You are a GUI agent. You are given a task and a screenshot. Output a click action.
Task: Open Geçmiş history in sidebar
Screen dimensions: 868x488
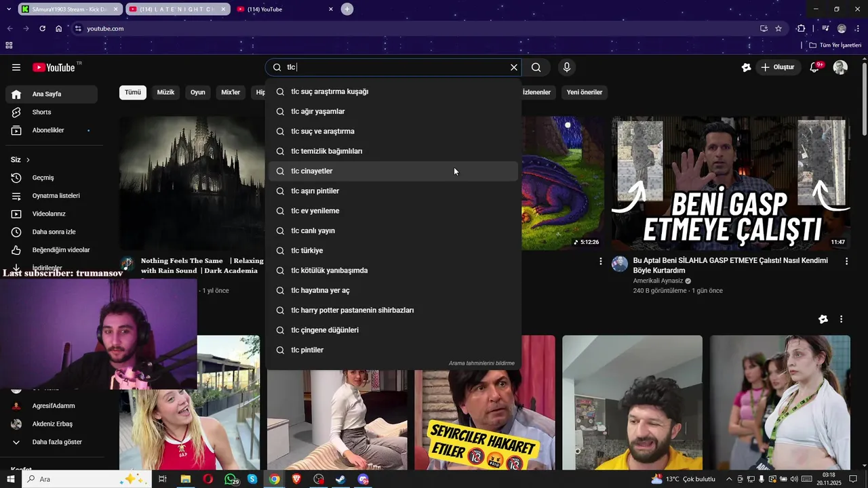point(52,178)
